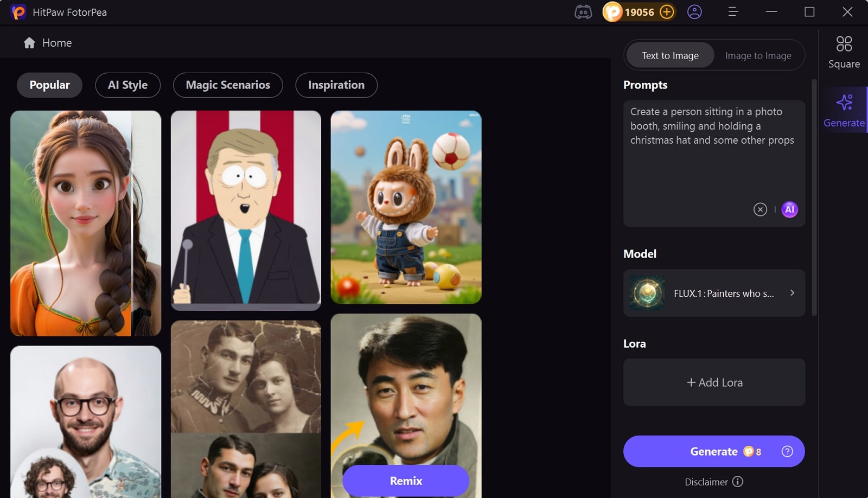
Task: Click the AI prompt enhance icon
Action: (789, 209)
